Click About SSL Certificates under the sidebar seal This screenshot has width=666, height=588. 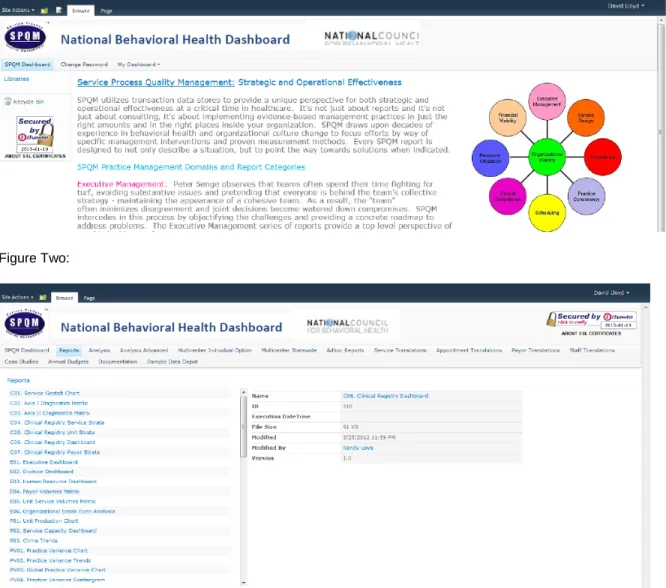(x=35, y=156)
